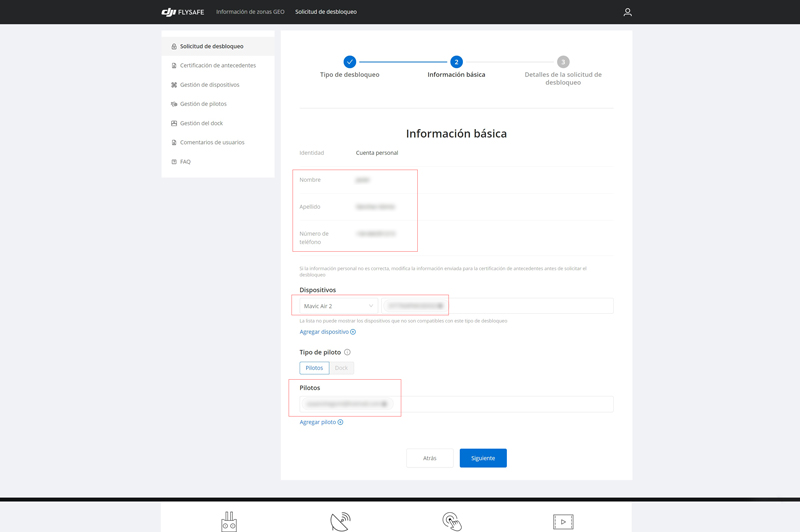Click the info icon beside Tipo de piloto
This screenshot has width=800, height=532.
[347, 352]
